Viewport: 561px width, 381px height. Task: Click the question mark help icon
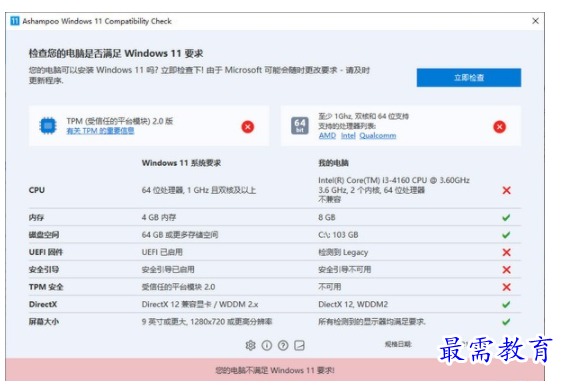pos(283,345)
